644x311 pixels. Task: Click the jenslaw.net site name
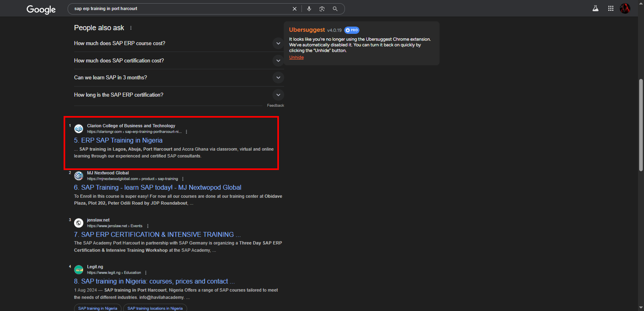coord(98,220)
